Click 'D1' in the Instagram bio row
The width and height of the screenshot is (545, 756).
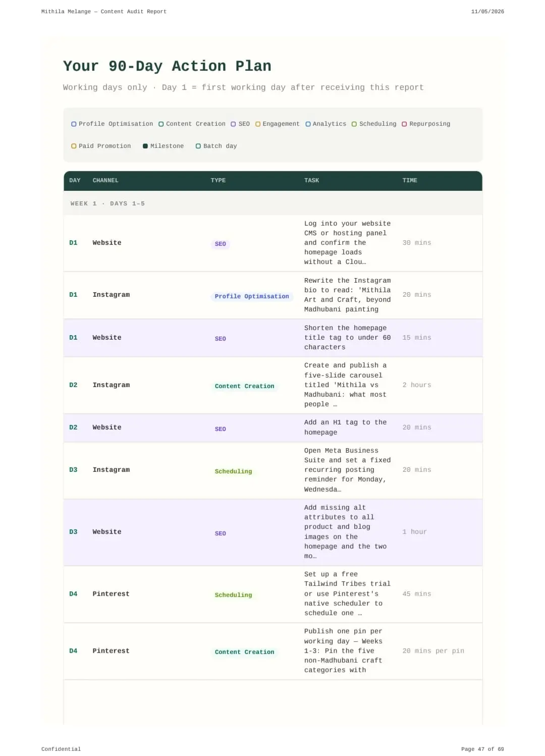pos(73,295)
